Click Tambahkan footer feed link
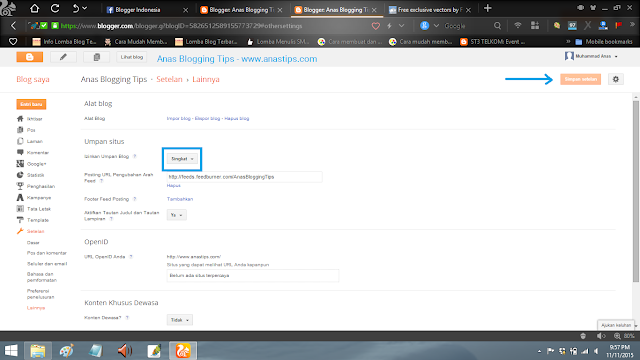Viewport: 640px width, 360px height. [x=180, y=199]
